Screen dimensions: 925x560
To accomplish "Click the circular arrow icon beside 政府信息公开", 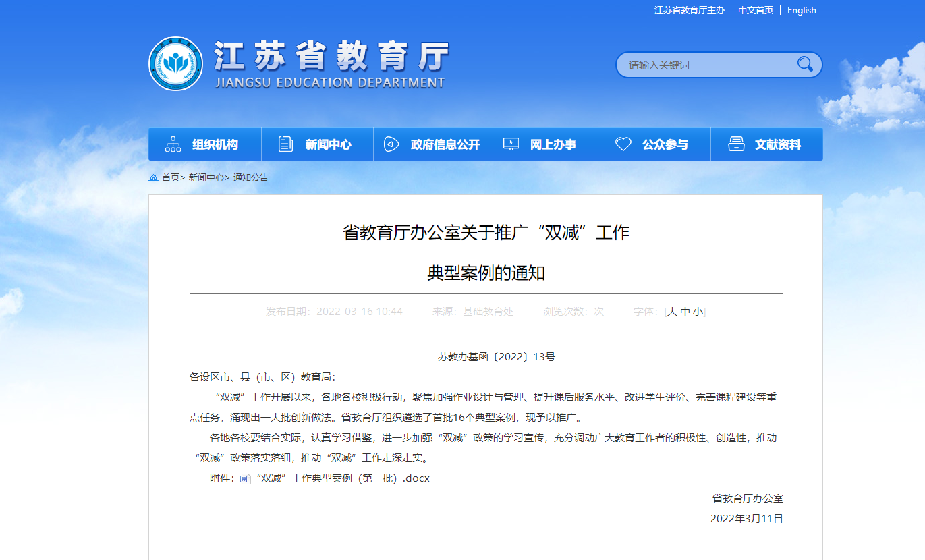I will [x=391, y=144].
